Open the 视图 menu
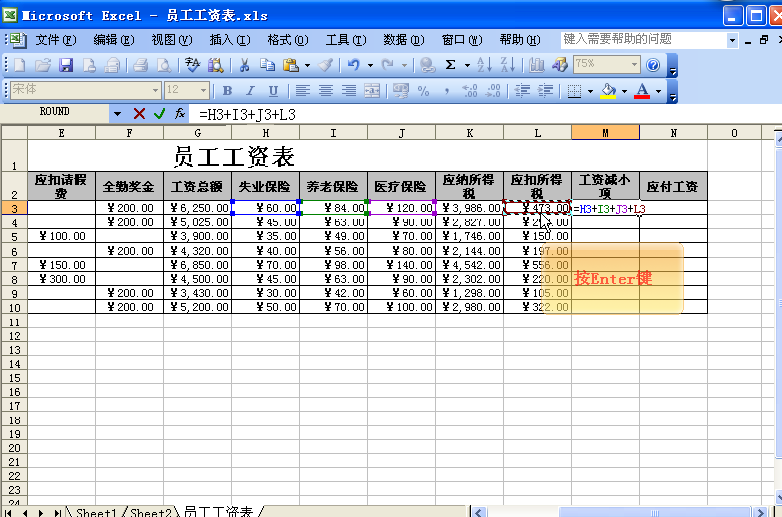This screenshot has height=517, width=782. [172, 40]
